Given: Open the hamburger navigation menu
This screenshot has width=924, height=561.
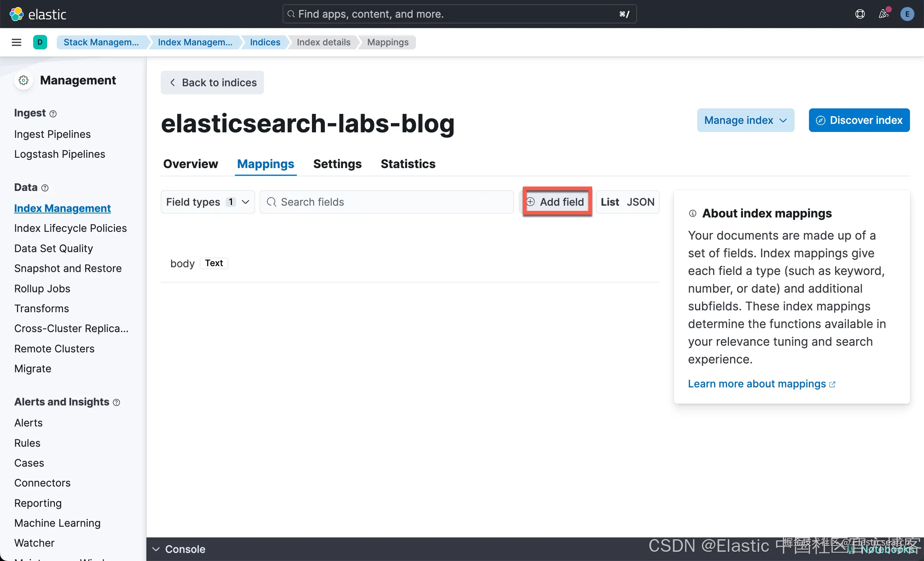Looking at the screenshot, I should [17, 42].
